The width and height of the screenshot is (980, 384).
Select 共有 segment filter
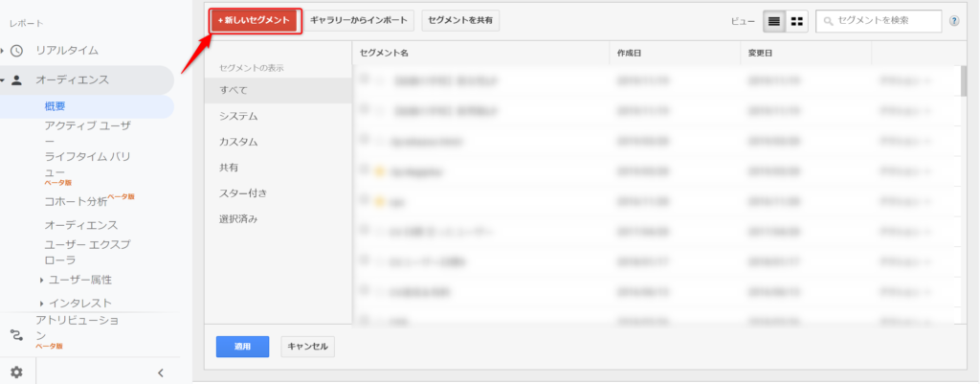coord(278,168)
